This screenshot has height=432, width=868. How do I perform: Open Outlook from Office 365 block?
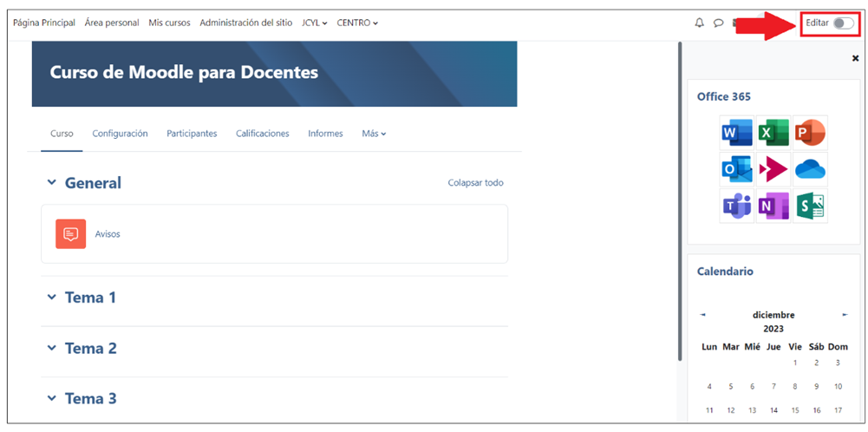[x=737, y=169]
